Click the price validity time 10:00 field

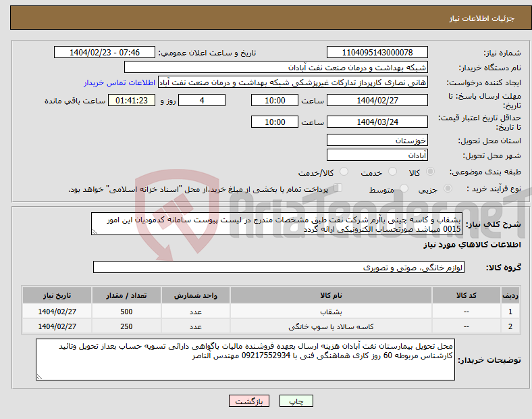(x=275, y=122)
